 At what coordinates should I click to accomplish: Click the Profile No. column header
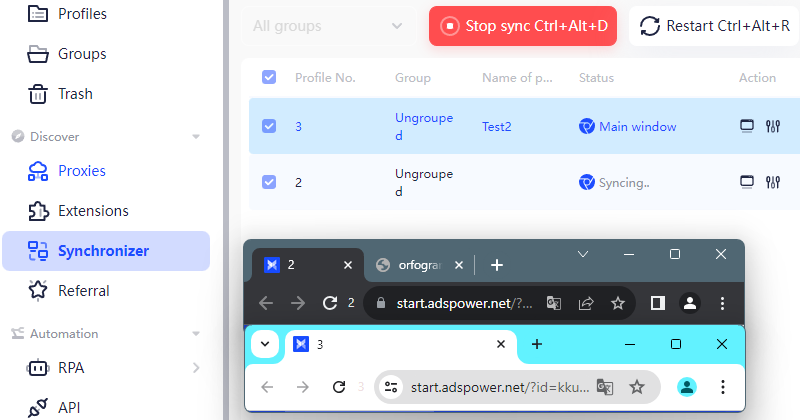[325, 78]
